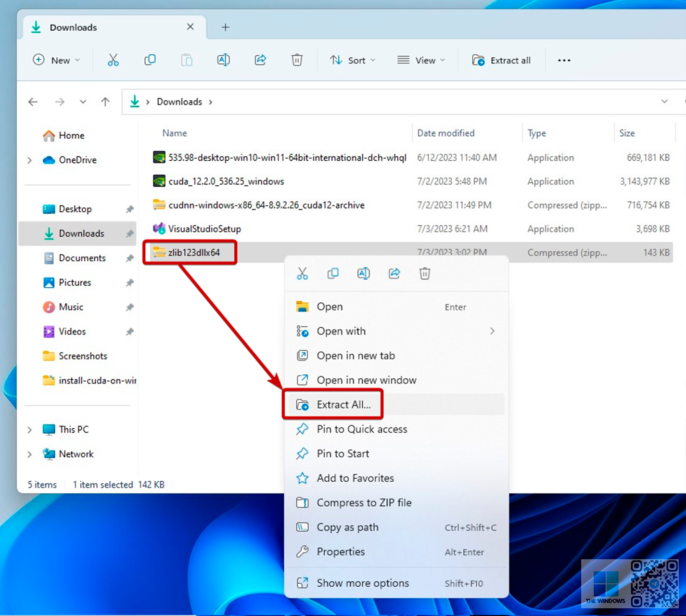This screenshot has width=686, height=616.
Task: Expand the Network tree node
Action: (30, 454)
